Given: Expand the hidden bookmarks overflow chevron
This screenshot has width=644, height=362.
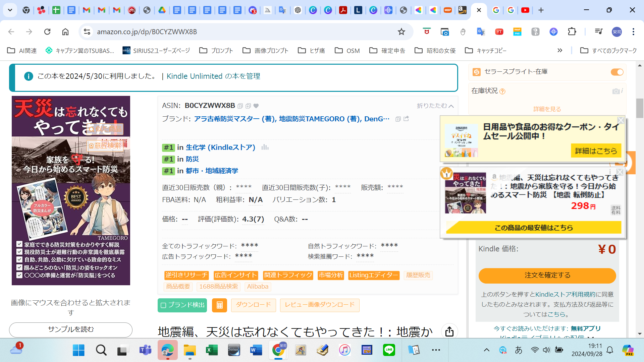Looking at the screenshot, I should (559, 50).
